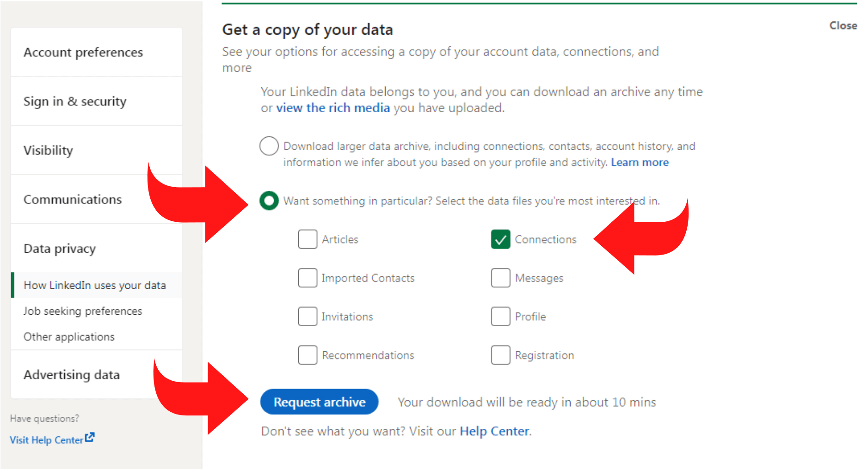Enable the Imported Contacts checkbox

click(308, 278)
